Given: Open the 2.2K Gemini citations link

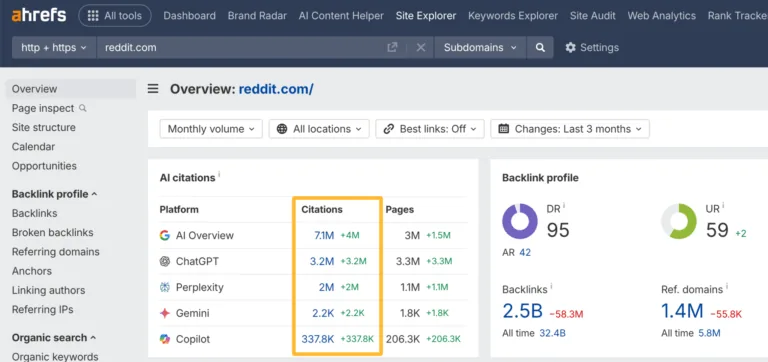Looking at the screenshot, I should [x=323, y=313].
